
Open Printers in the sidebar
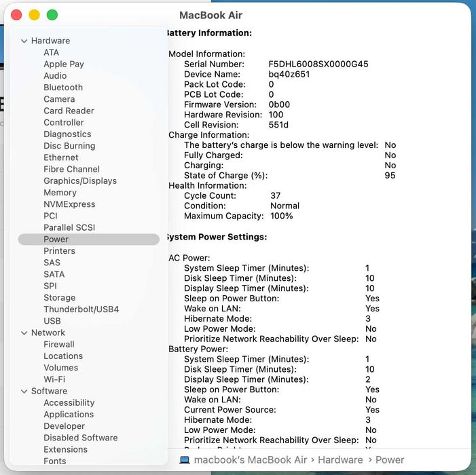(x=60, y=251)
